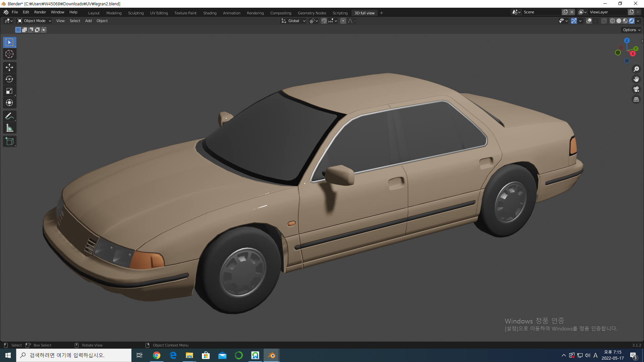Select the Measure tool

(9, 128)
